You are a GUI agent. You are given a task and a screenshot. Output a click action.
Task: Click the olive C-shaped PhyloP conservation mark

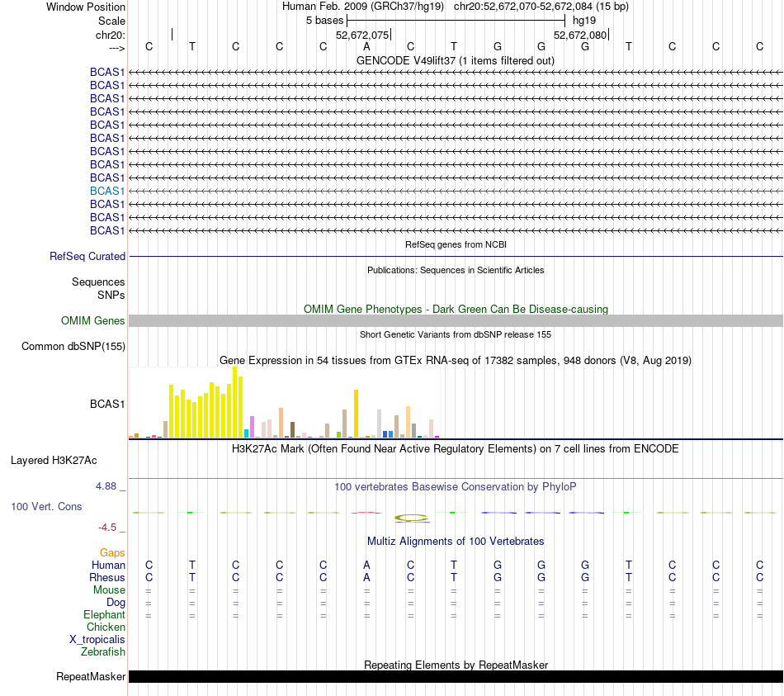(x=411, y=518)
